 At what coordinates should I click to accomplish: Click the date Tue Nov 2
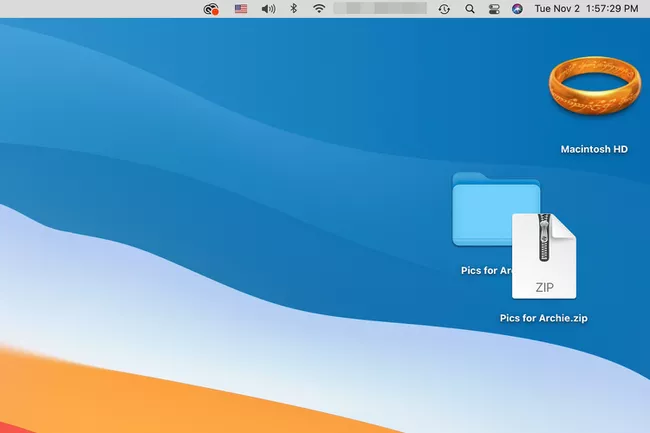click(558, 8)
